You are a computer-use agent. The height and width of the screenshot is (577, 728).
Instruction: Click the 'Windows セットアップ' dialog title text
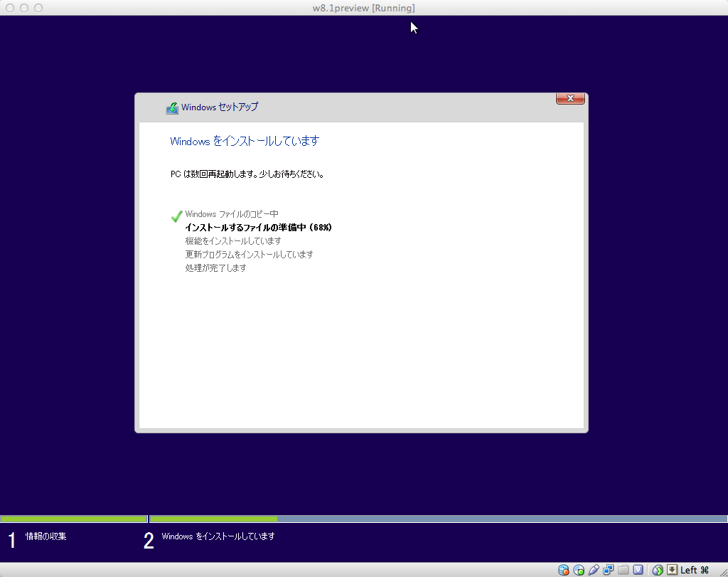click(x=220, y=107)
